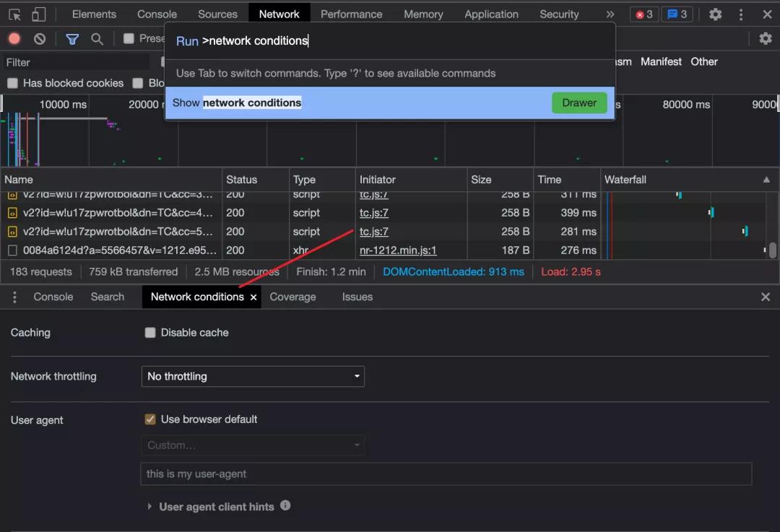View the 3 errors badge
The width and height of the screenshot is (780, 532).
[643, 13]
